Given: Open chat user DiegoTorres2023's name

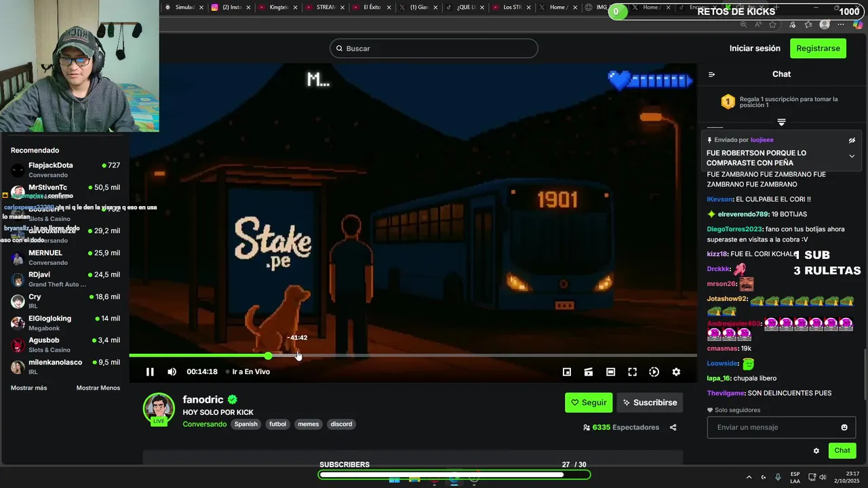Looking at the screenshot, I should [735, 229].
